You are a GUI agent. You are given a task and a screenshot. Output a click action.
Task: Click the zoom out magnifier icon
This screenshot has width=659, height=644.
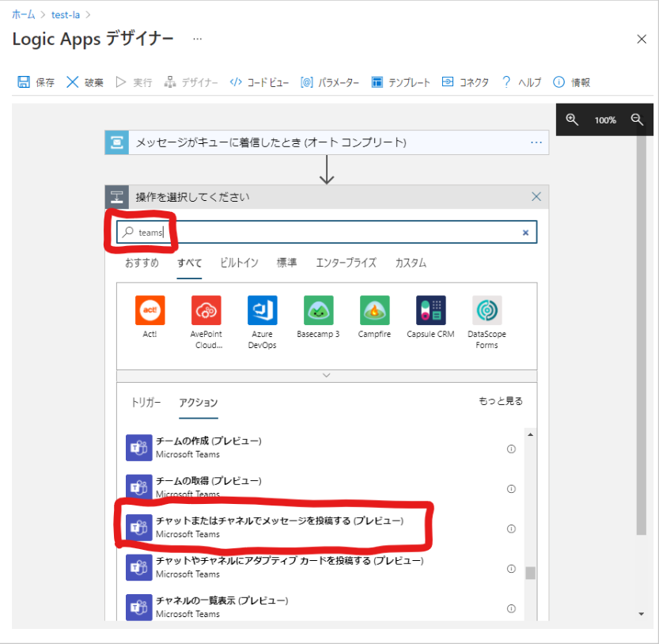click(637, 119)
